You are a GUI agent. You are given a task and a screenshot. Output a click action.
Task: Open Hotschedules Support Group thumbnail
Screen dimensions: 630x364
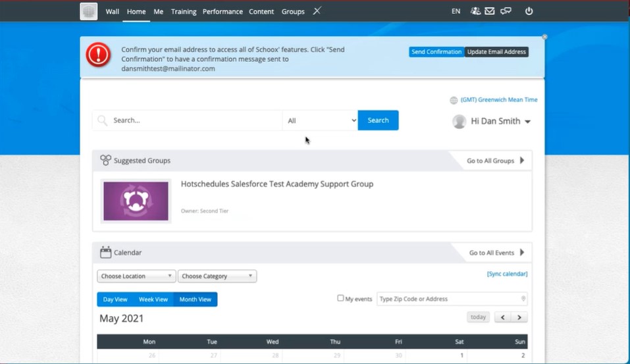(136, 201)
